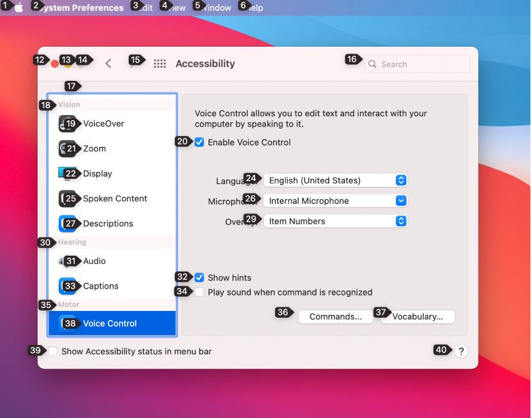
Task: Open help with the question mark button
Action: coord(461,351)
